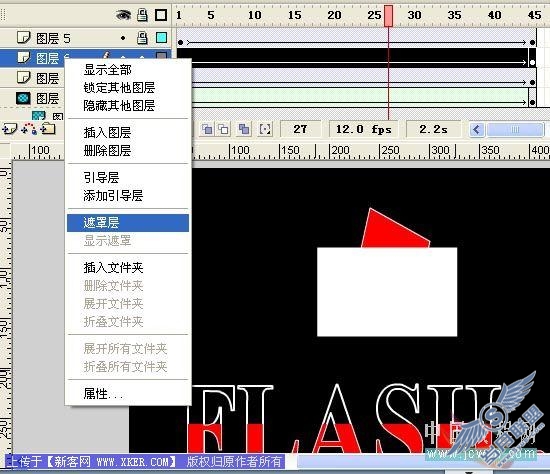This screenshot has height=474, width=550.
Task: Toggle onion skin outlines button
Action: tap(223, 129)
